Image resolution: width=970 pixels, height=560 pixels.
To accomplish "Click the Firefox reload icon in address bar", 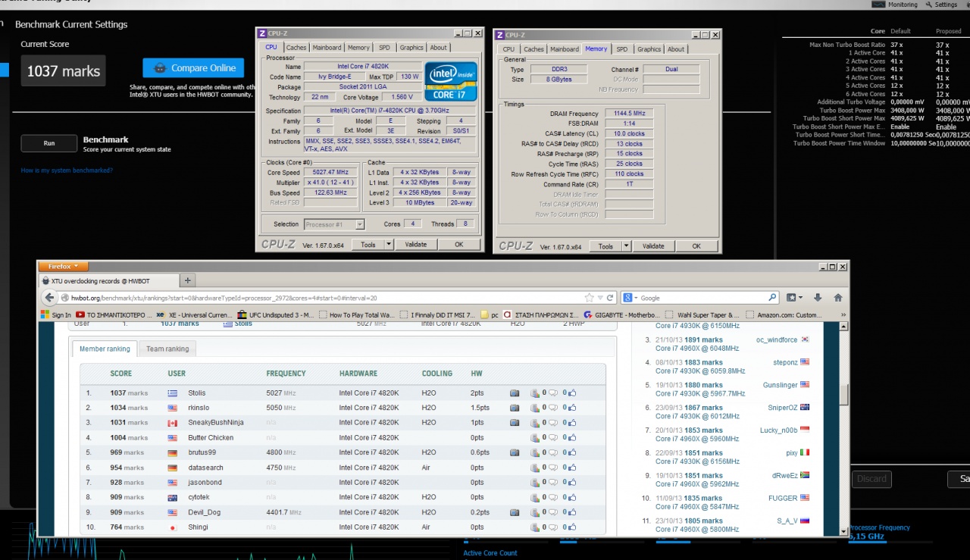I will (610, 298).
